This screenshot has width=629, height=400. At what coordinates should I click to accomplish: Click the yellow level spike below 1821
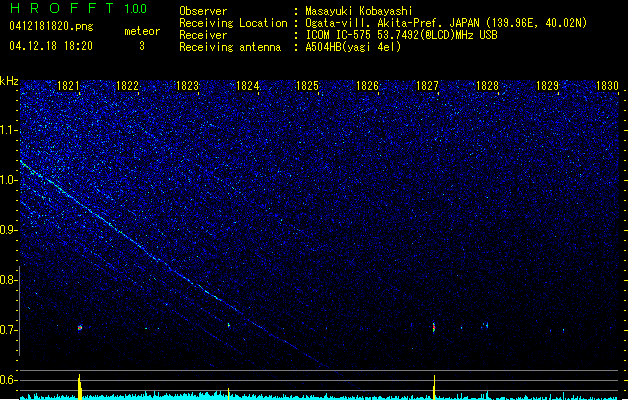[x=80, y=387]
